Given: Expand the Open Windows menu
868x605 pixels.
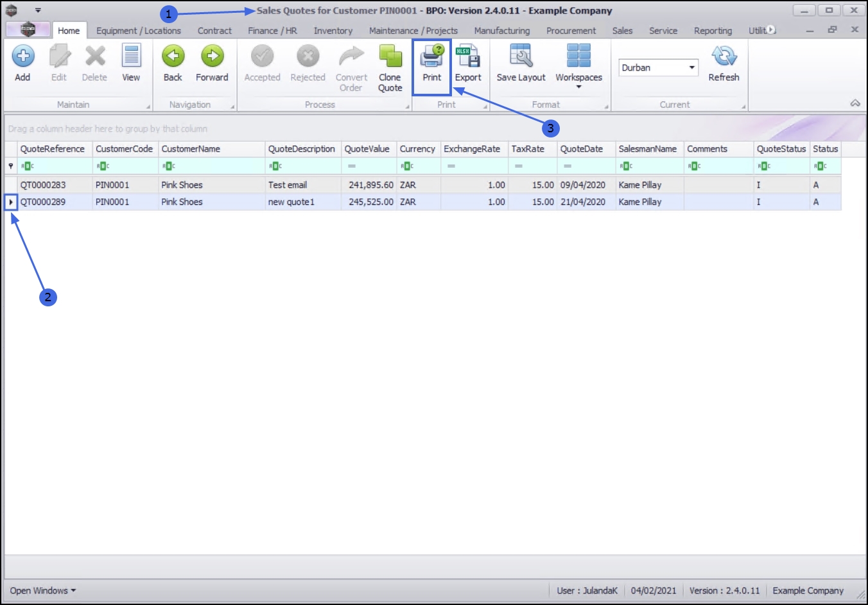Looking at the screenshot, I should (x=43, y=591).
